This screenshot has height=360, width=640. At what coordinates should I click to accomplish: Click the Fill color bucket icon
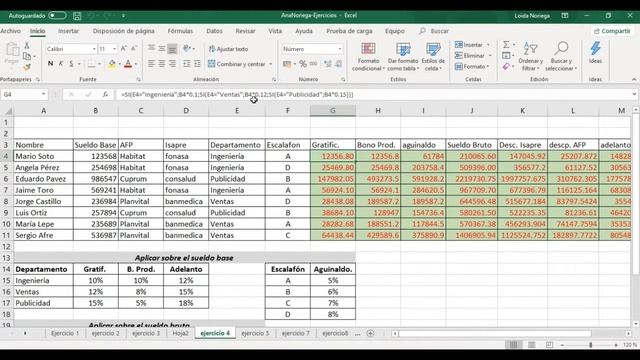[x=111, y=64]
